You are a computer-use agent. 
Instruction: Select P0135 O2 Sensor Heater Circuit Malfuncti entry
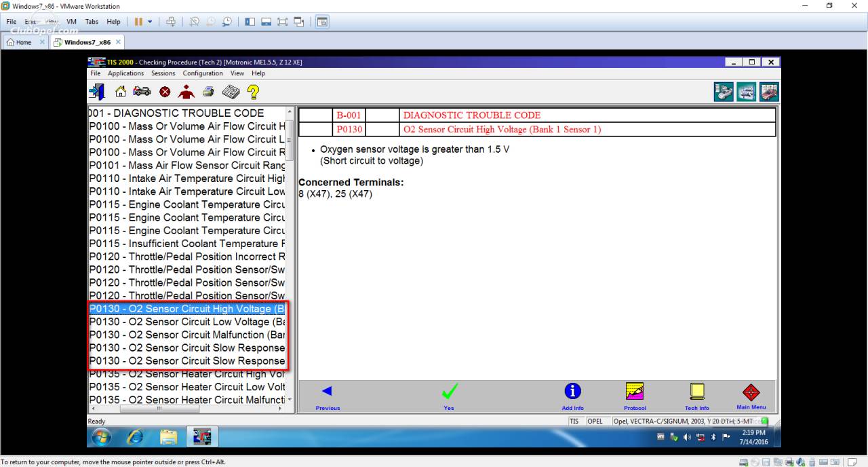click(187, 400)
